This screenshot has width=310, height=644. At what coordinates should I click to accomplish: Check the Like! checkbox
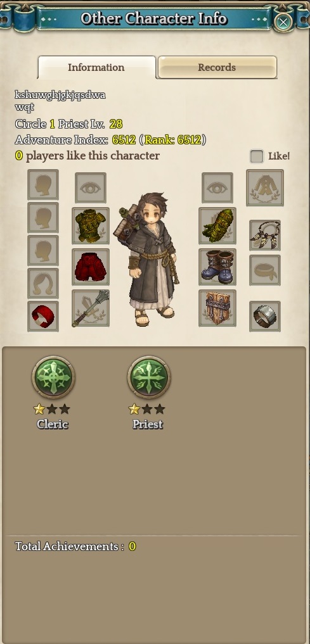[x=257, y=156]
